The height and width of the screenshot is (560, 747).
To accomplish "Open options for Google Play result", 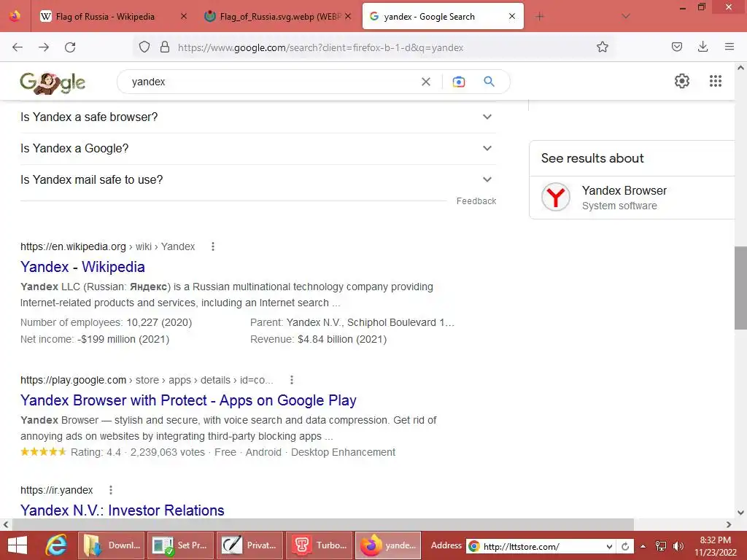I will tap(292, 380).
